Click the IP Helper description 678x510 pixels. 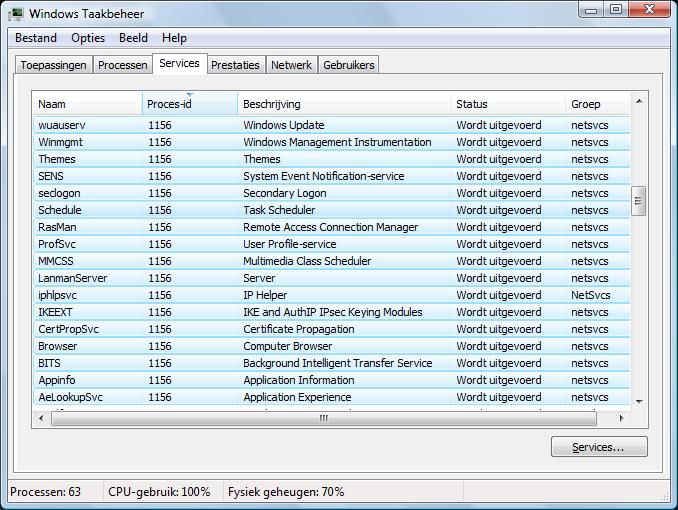click(265, 295)
